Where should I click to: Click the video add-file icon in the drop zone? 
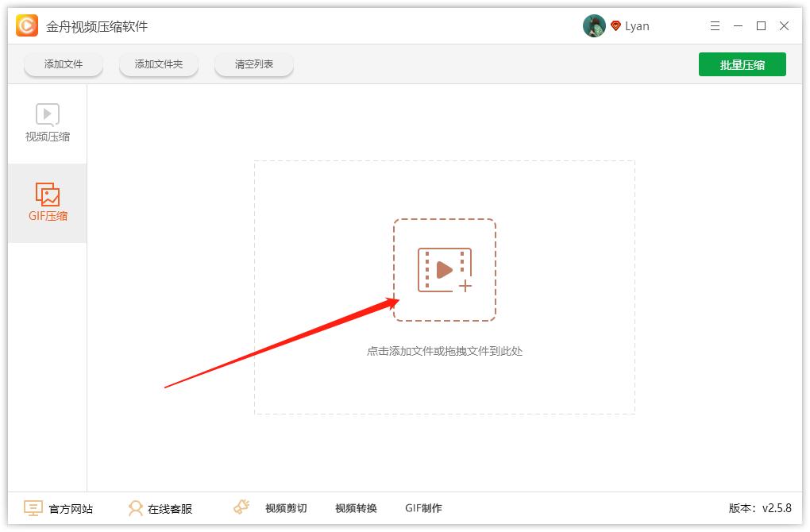(x=444, y=270)
